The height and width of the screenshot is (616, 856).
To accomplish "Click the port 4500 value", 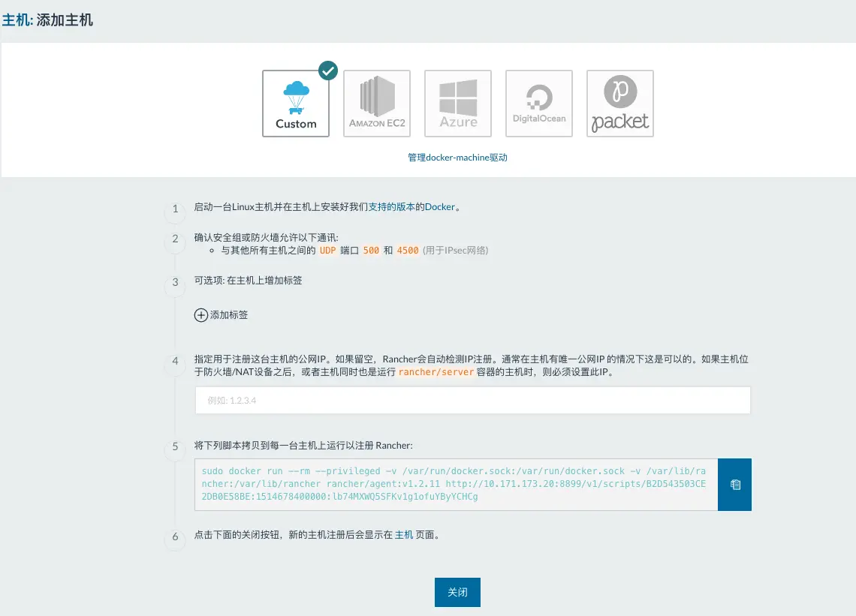I will tap(408, 251).
